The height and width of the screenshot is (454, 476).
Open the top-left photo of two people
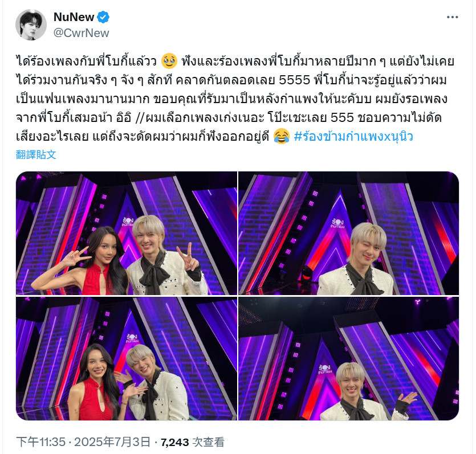[127, 233]
